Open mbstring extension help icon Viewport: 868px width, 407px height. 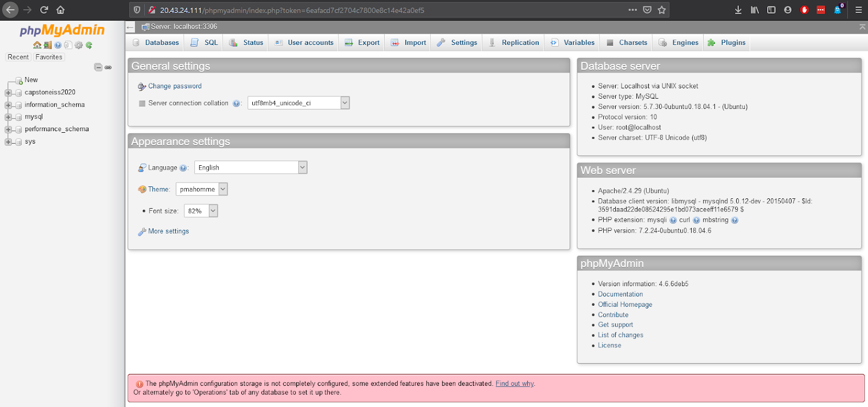(735, 220)
